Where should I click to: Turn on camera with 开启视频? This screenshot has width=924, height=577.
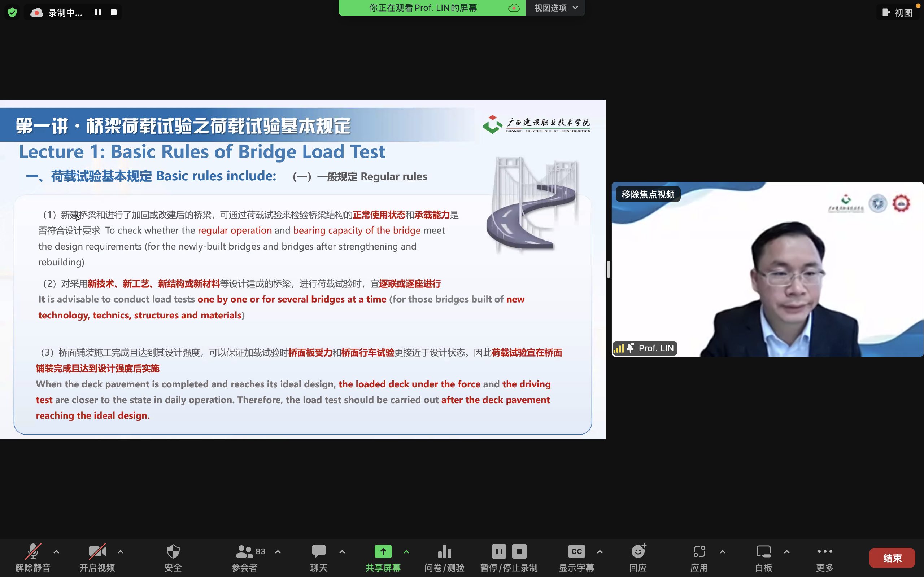tap(97, 557)
